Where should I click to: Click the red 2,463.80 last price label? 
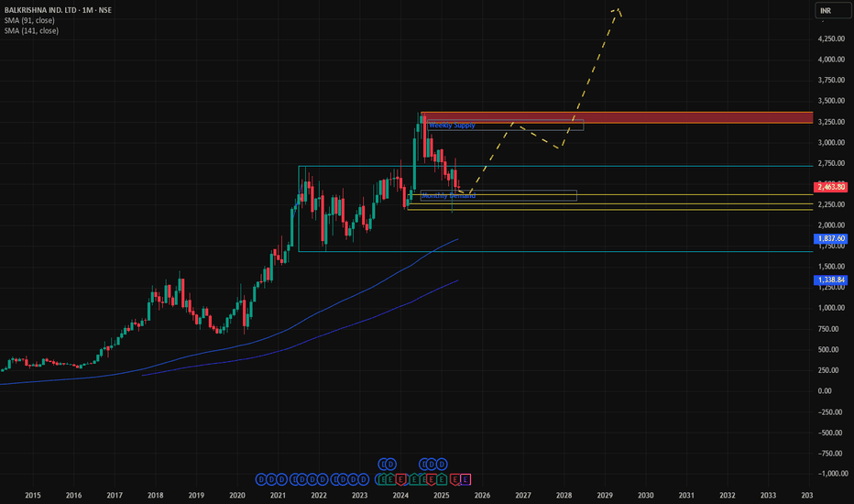830,187
